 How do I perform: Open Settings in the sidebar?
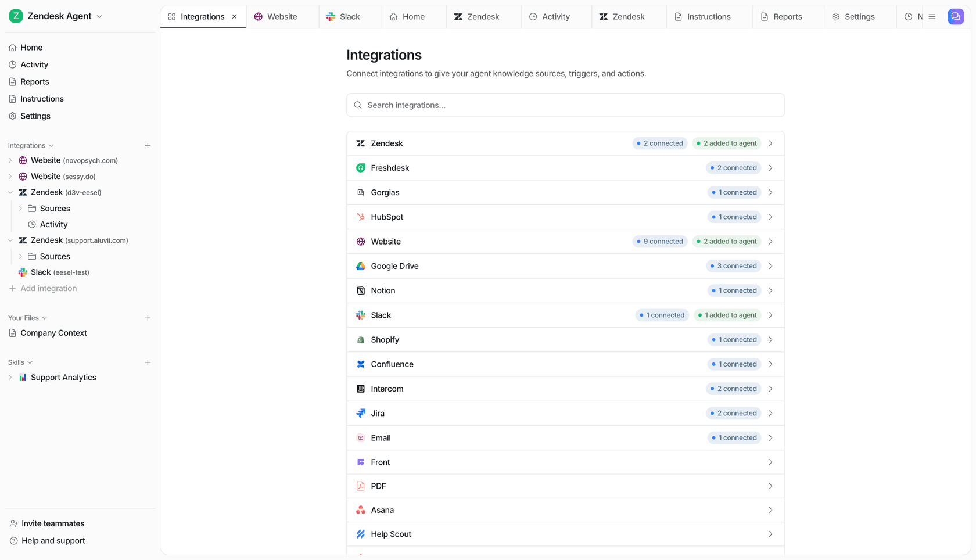tap(35, 116)
